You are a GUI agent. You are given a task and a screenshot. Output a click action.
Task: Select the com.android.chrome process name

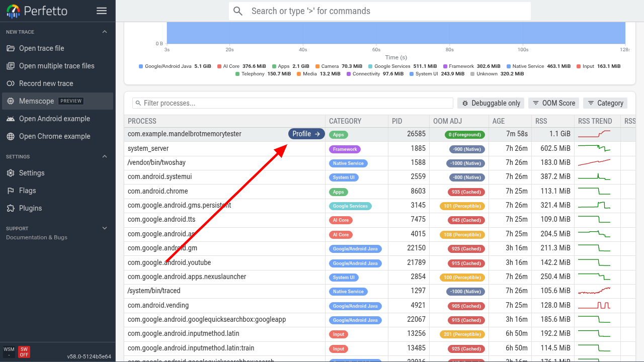158,191
